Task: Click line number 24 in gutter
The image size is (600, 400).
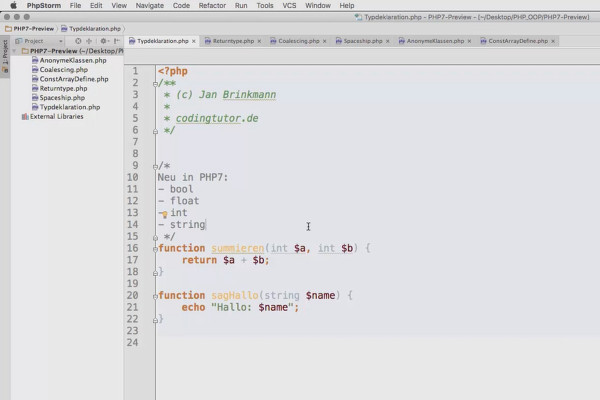Action: 132,343
